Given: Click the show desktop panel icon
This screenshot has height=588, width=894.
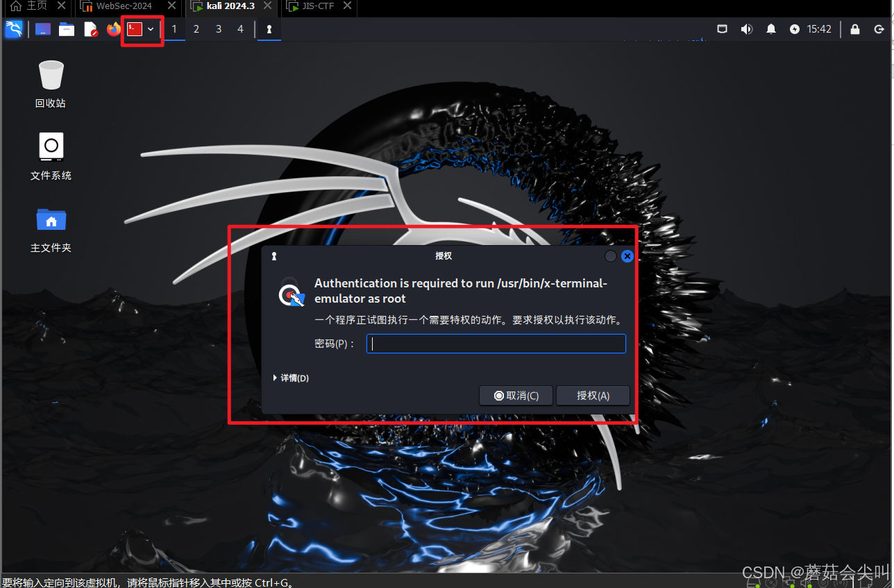Looking at the screenshot, I should coord(43,29).
